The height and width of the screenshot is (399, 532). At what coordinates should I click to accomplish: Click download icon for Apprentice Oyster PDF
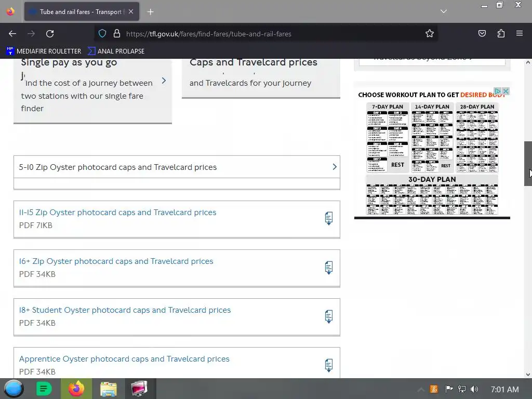pyautogui.click(x=328, y=365)
